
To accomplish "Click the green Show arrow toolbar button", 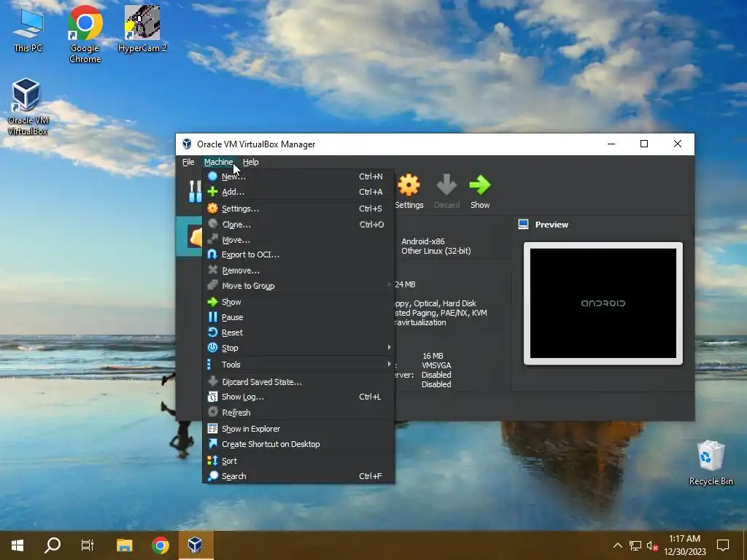I will (480, 192).
